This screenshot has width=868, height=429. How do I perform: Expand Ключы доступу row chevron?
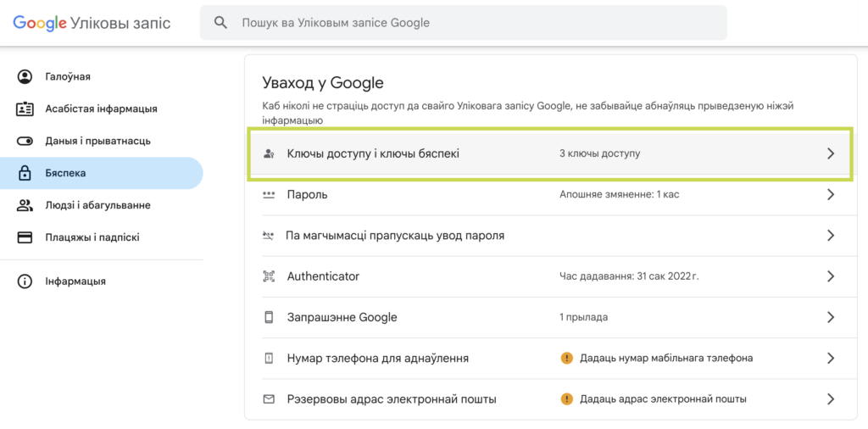(831, 154)
